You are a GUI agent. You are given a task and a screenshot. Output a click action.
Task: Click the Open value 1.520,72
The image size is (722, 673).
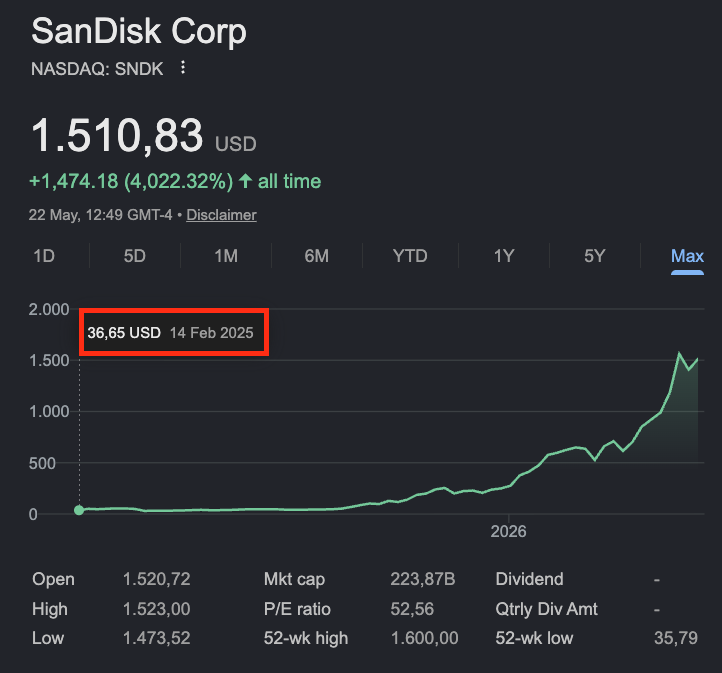click(x=157, y=579)
